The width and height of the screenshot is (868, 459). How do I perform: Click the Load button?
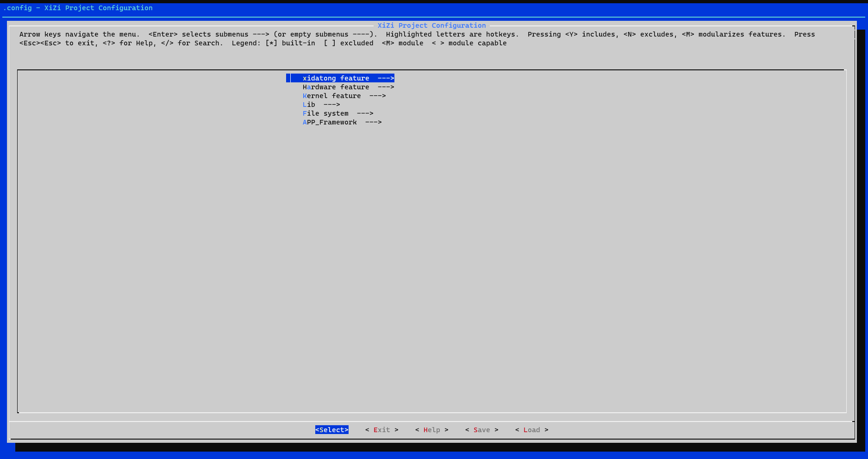point(531,430)
